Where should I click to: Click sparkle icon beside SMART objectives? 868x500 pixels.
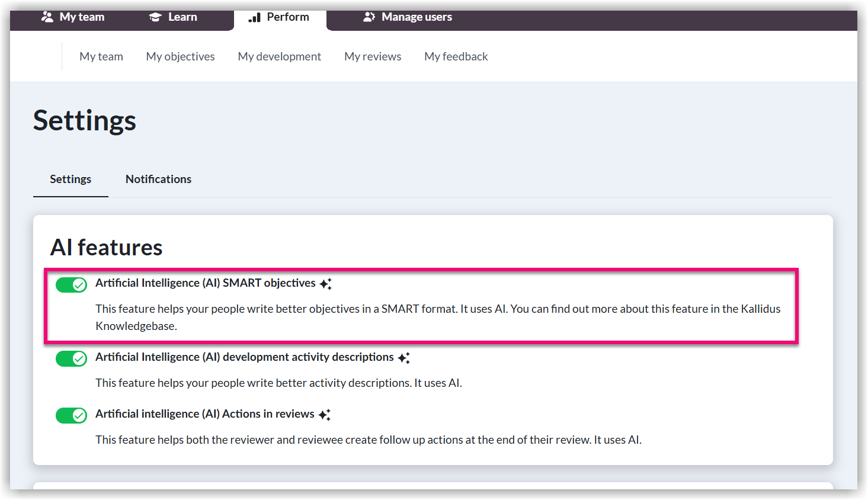[325, 284]
